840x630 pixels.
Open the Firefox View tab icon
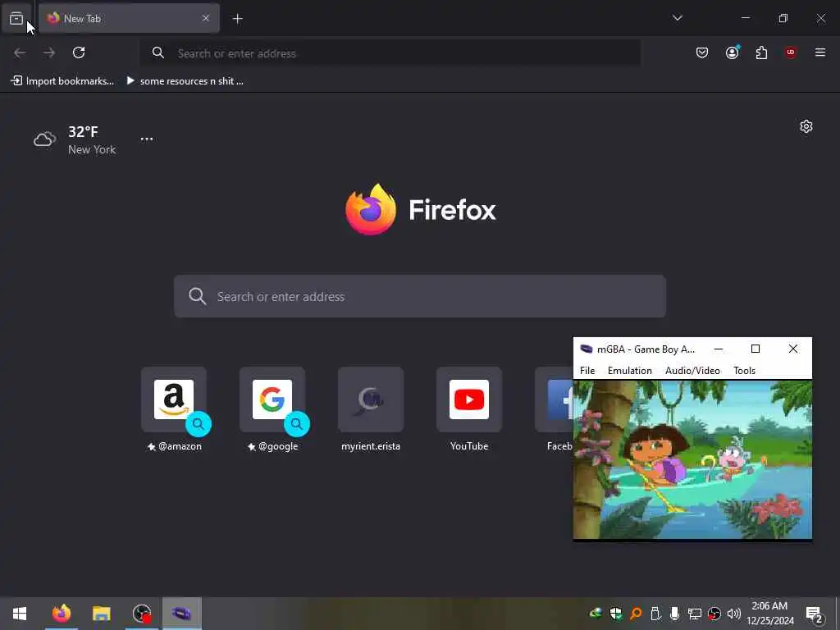click(x=16, y=19)
